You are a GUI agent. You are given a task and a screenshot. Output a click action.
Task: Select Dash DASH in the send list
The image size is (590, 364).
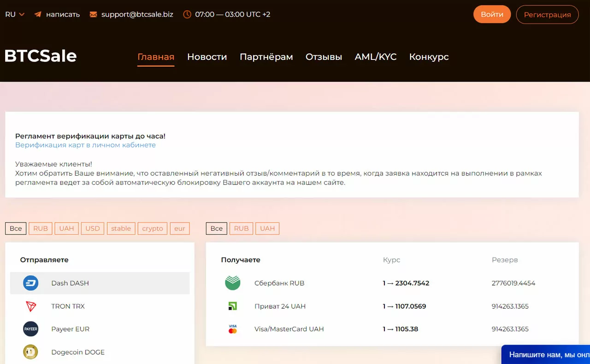click(x=100, y=283)
